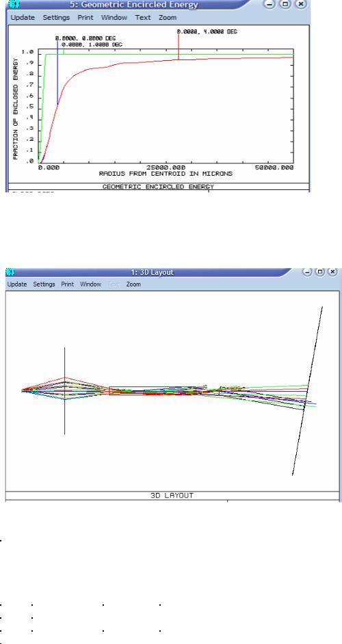Open Window menu in Geometric Encircled Energy window
Screen dimensions: 342x644
tap(114, 18)
